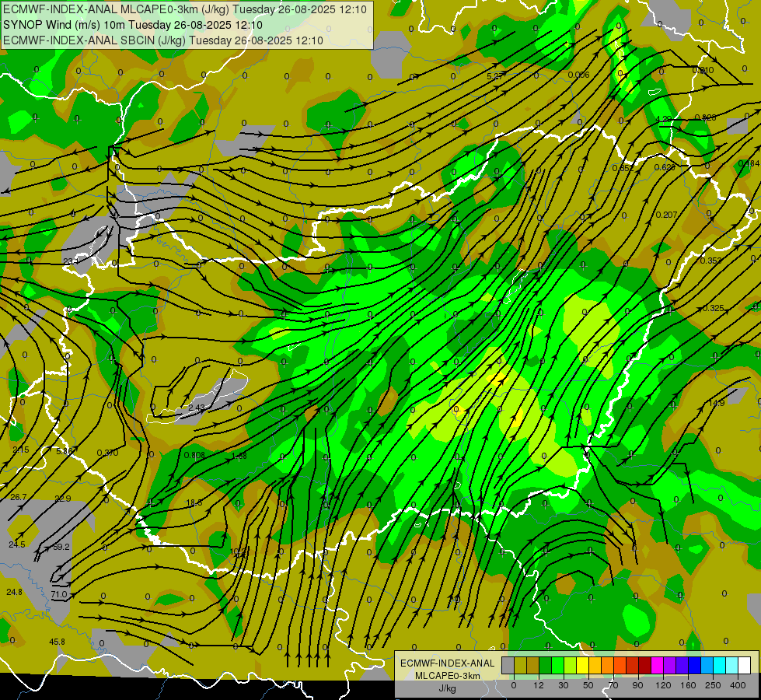The width and height of the screenshot is (761, 700).
Task: Click the map value 1.68
Action: coord(239,456)
